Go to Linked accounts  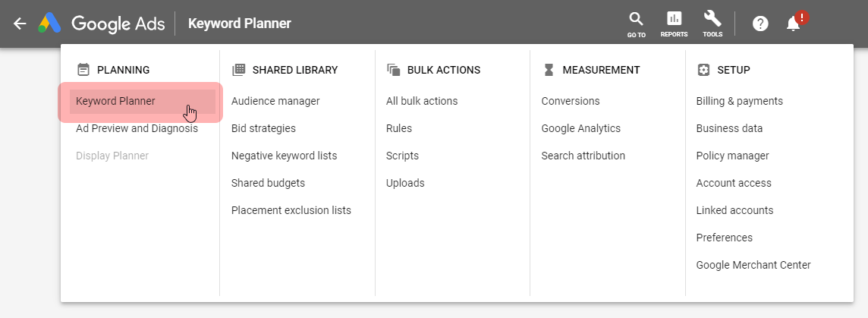[734, 210]
